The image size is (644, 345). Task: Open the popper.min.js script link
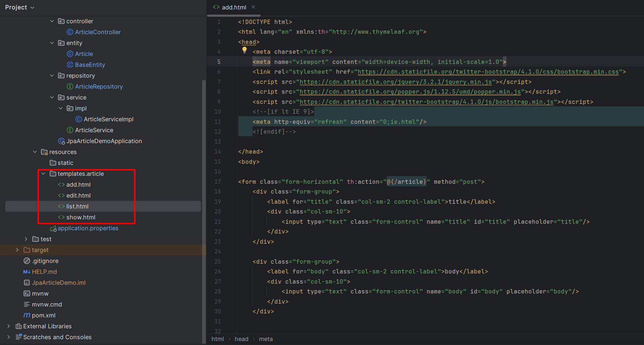[410, 92]
